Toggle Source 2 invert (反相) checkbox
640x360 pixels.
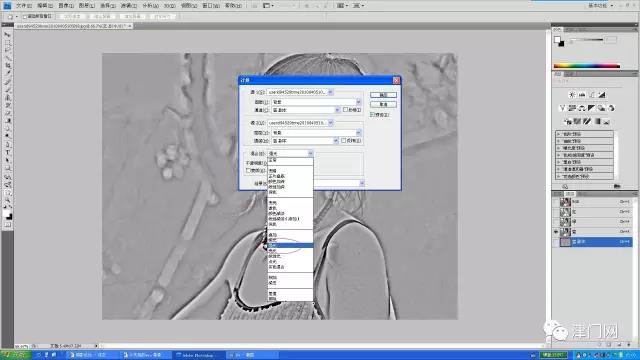point(344,140)
